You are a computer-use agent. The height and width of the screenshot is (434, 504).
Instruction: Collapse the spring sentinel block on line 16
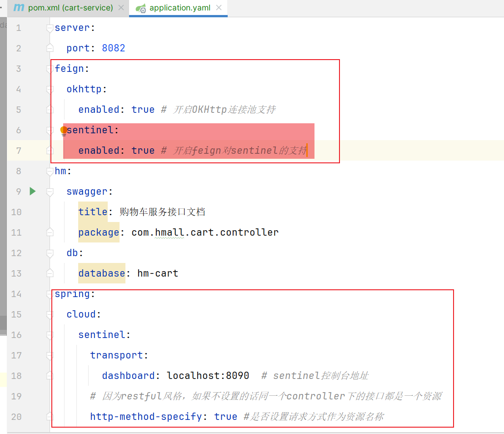(x=50, y=336)
